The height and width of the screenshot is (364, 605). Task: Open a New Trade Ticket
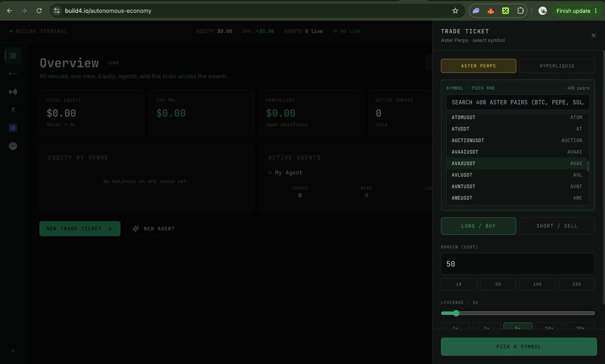80,228
